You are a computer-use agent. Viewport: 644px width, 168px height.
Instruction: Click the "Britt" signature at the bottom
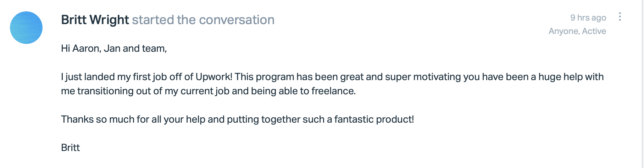(x=70, y=148)
